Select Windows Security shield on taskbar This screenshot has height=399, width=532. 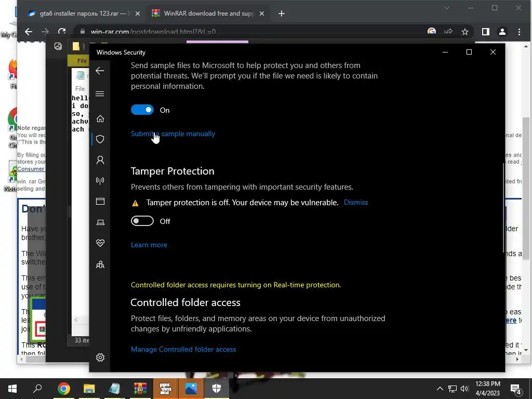(x=217, y=389)
